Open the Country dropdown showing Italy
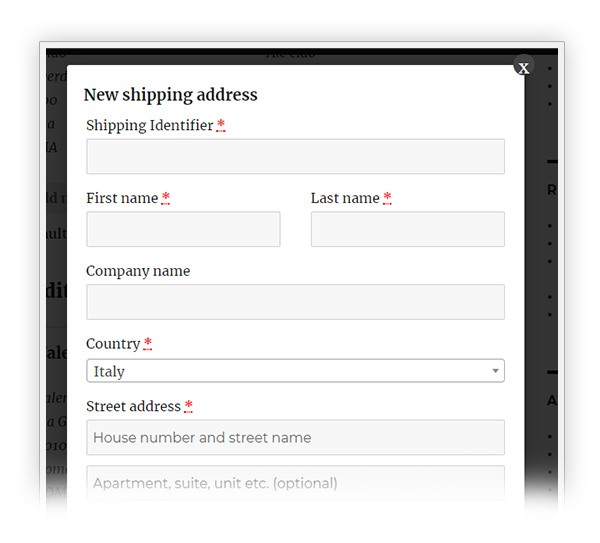Screen dimensions: 600x543 (x=295, y=370)
